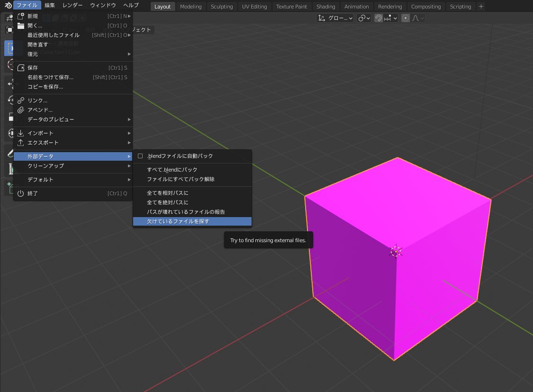Viewport: 533px width, 392px height.
Task: Click the エクスポート upload arrow icon
Action: (x=21, y=143)
